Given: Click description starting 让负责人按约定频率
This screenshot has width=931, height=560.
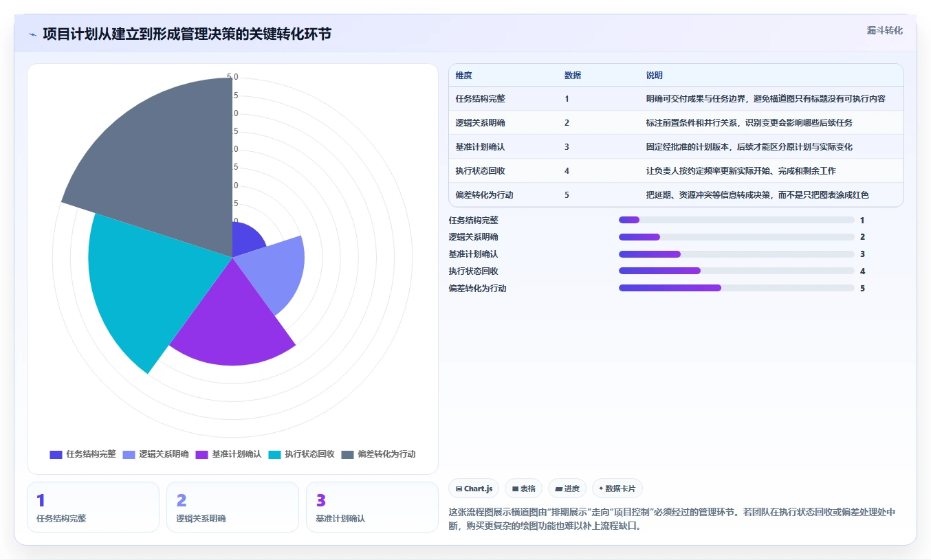Looking at the screenshot, I should (x=741, y=171).
